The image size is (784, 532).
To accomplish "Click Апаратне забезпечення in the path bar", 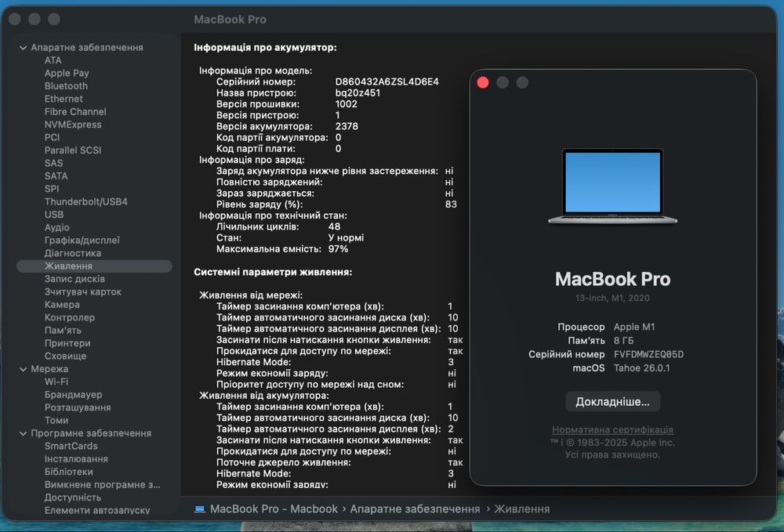I will pyautogui.click(x=415, y=509).
